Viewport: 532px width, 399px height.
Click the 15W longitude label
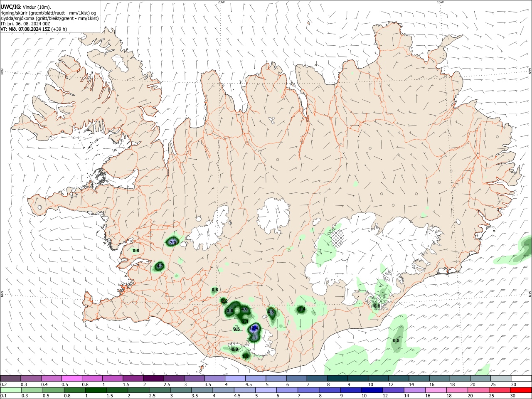click(440, 2)
